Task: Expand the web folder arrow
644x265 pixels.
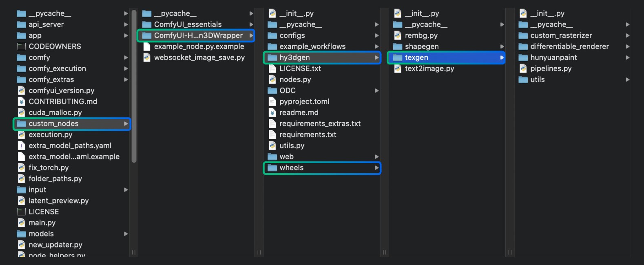Action: click(x=377, y=157)
